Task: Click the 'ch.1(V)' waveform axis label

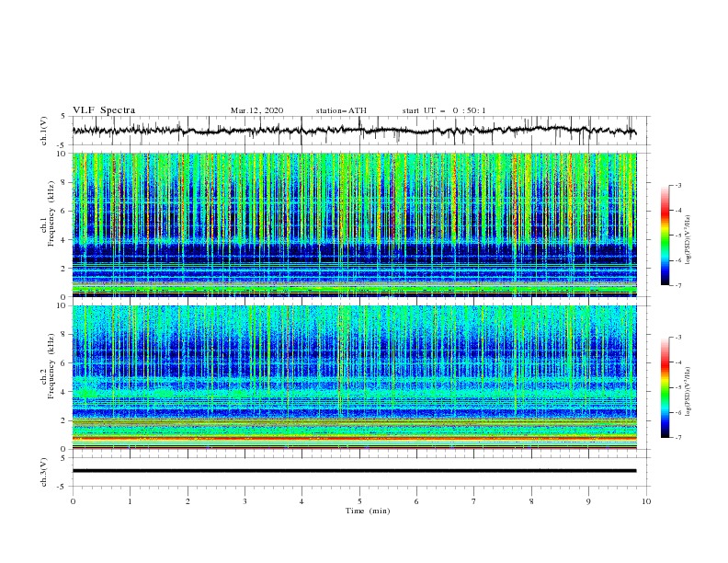Action: pos(44,131)
